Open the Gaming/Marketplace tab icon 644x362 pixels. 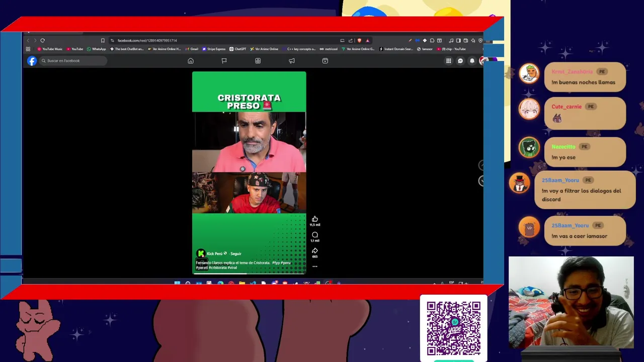pyautogui.click(x=325, y=61)
